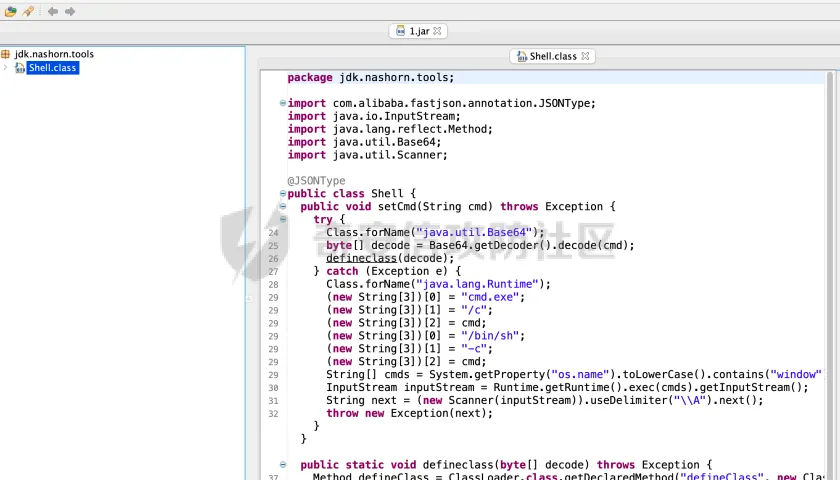Click the "/bin/sh" string literal
The image size is (840, 480).
coord(490,336)
